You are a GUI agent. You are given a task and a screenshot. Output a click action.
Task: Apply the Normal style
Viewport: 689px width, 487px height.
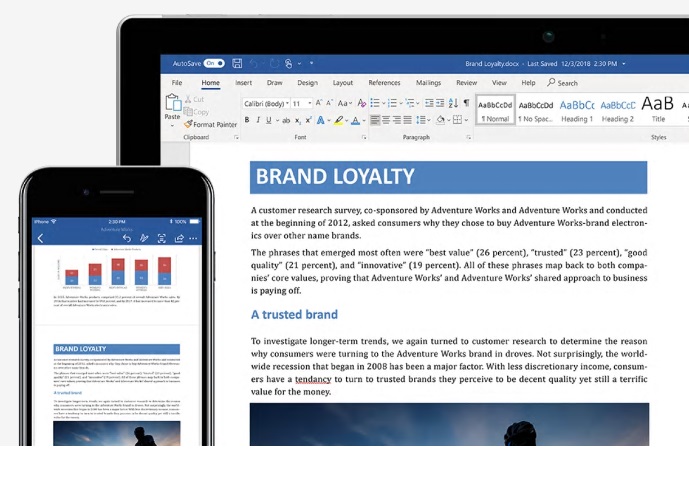pyautogui.click(x=495, y=110)
